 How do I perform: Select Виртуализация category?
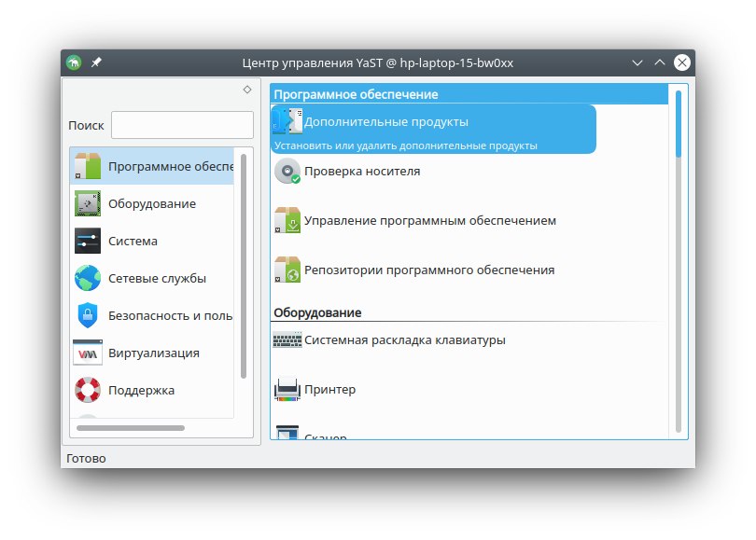(152, 353)
